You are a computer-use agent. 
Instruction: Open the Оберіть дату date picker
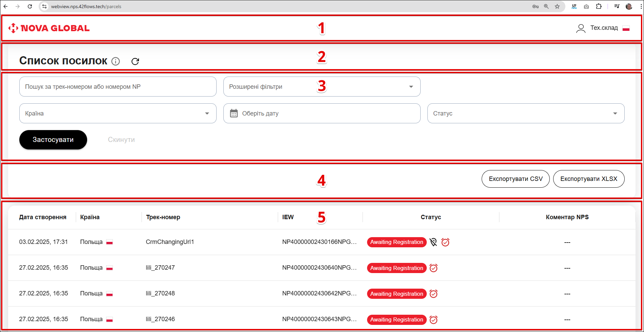pos(322,113)
